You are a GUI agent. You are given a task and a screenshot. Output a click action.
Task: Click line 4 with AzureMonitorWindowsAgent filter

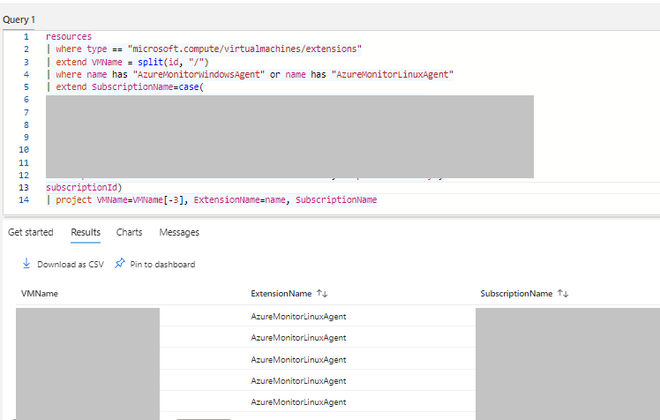coord(250,74)
